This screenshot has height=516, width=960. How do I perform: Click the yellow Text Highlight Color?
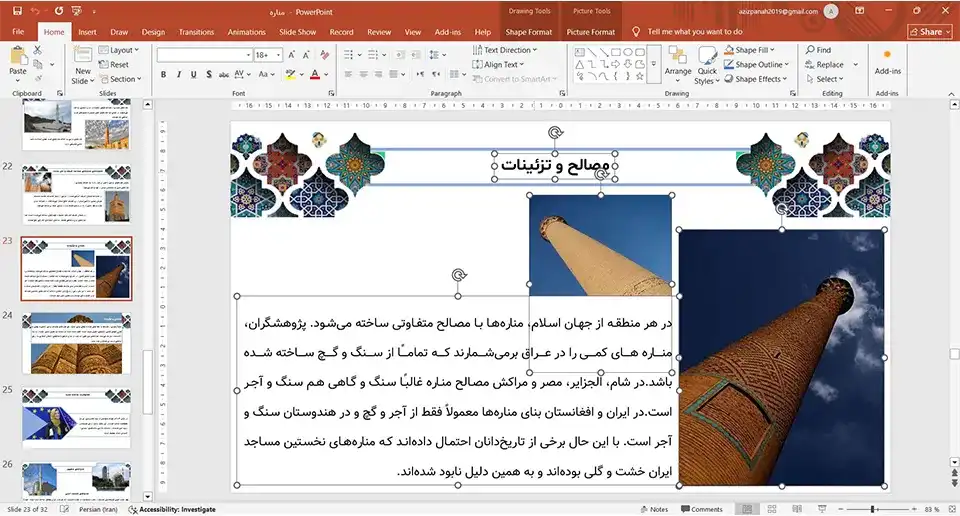pyautogui.click(x=290, y=75)
